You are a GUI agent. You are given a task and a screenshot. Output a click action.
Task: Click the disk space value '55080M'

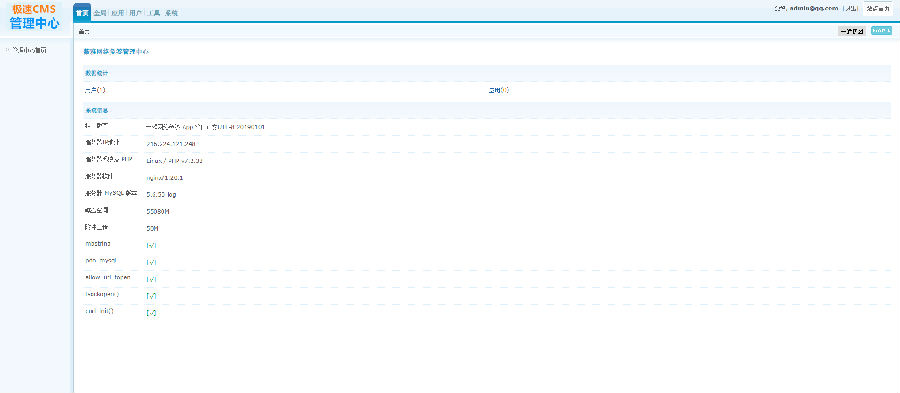coord(158,212)
